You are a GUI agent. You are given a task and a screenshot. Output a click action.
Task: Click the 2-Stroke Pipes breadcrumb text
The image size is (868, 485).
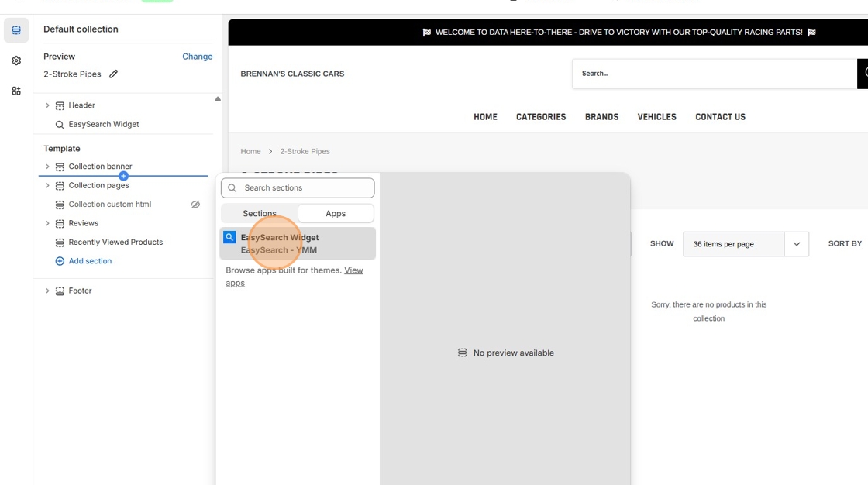click(305, 151)
